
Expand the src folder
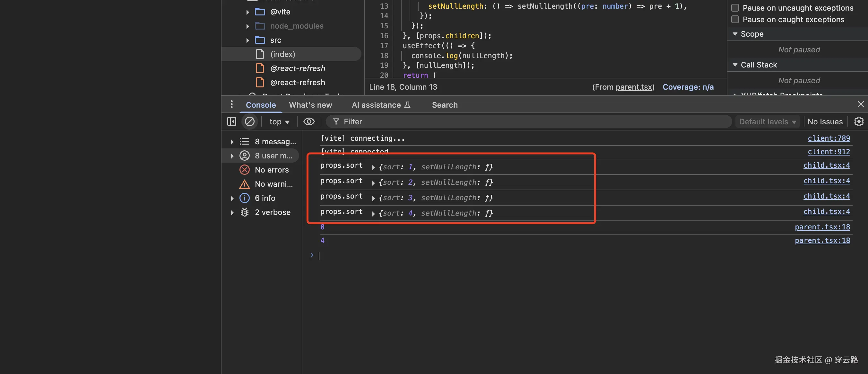click(x=248, y=40)
